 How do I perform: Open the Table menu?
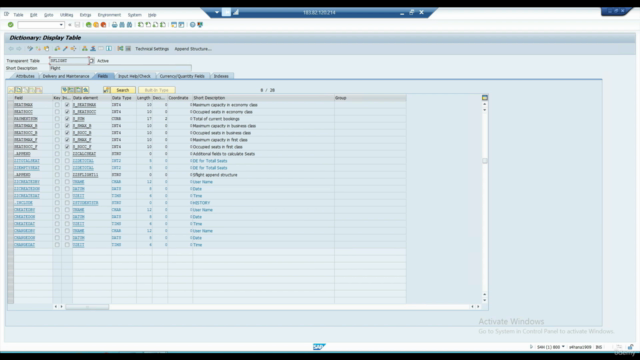click(x=18, y=15)
